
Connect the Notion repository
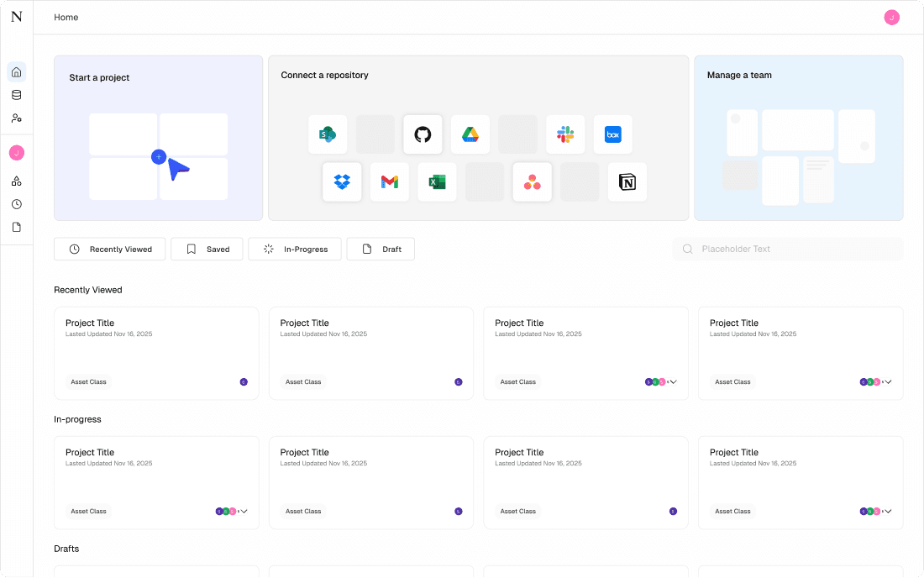(x=627, y=182)
